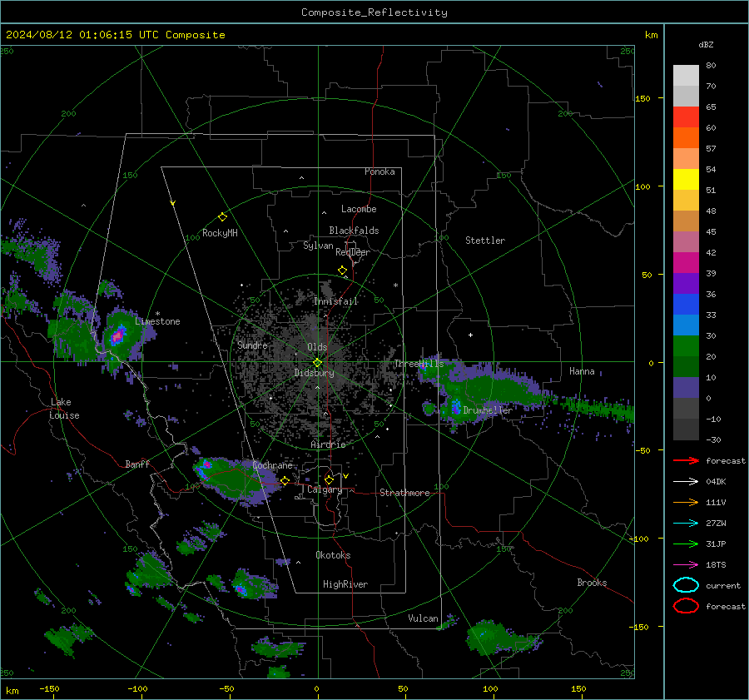Click the Vulcan label
This screenshot has height=700, width=749.
(x=423, y=618)
